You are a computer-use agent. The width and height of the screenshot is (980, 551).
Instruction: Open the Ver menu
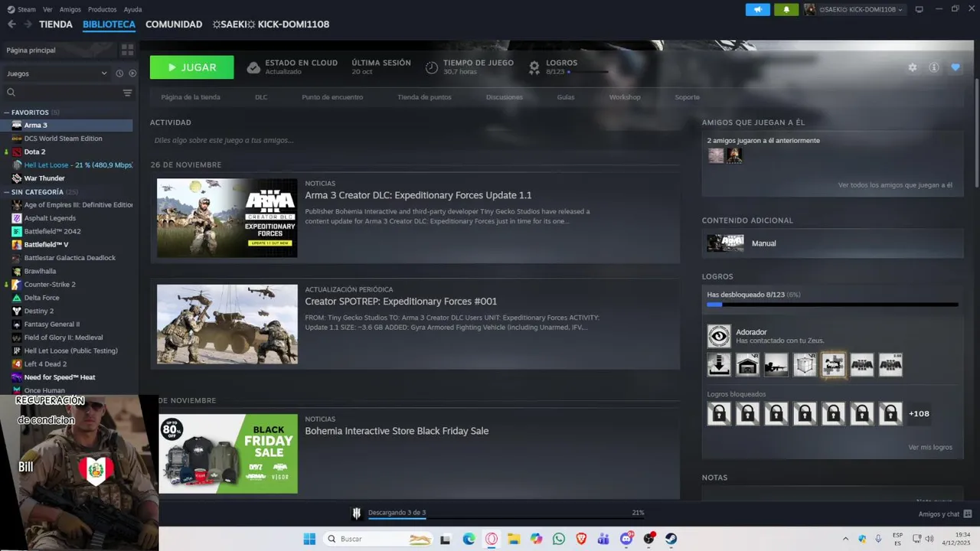tap(47, 9)
